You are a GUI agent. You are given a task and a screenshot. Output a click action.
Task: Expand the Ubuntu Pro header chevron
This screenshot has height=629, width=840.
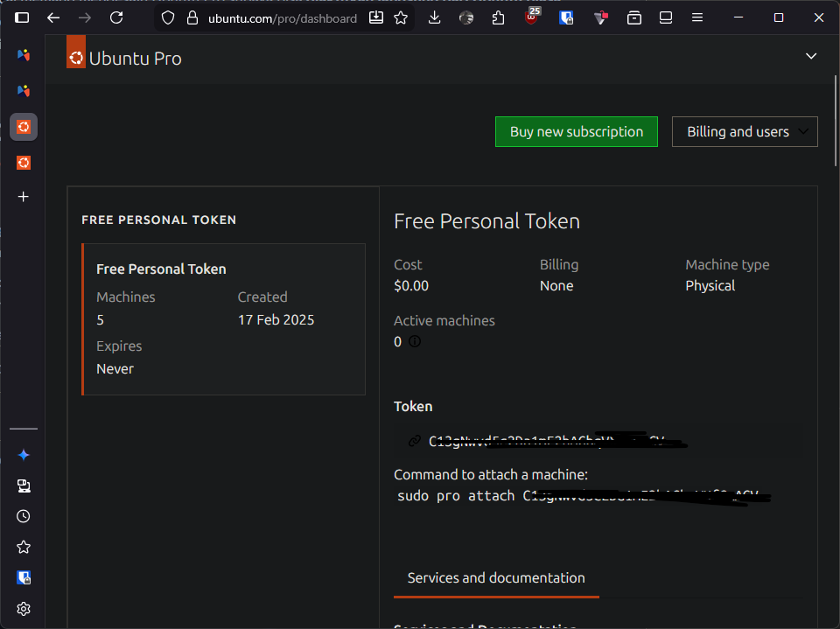pyautogui.click(x=811, y=56)
